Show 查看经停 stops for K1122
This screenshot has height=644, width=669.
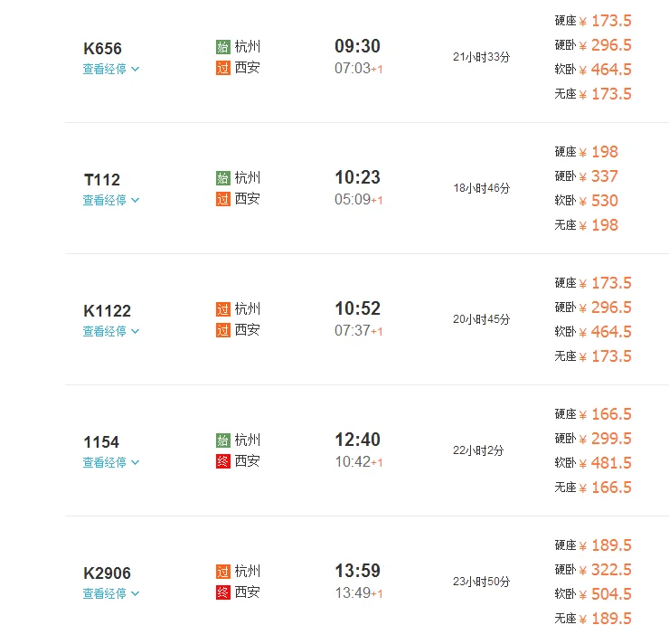tap(111, 331)
